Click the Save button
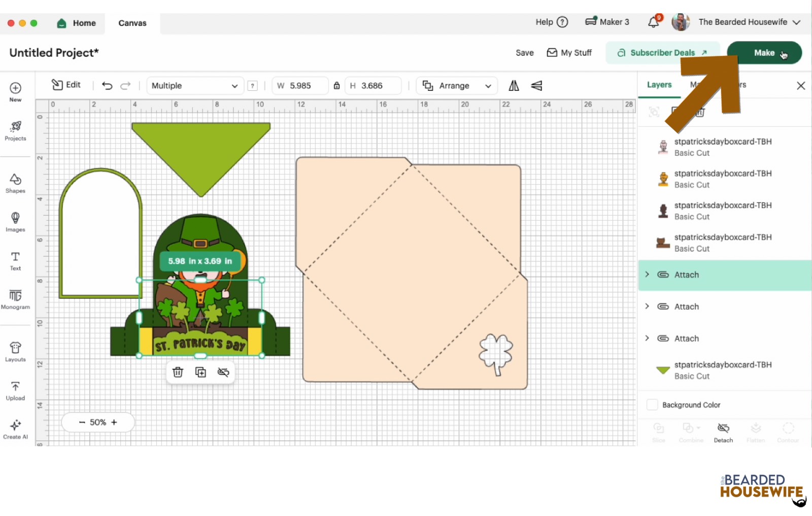This screenshot has height=516, width=812. click(524, 53)
